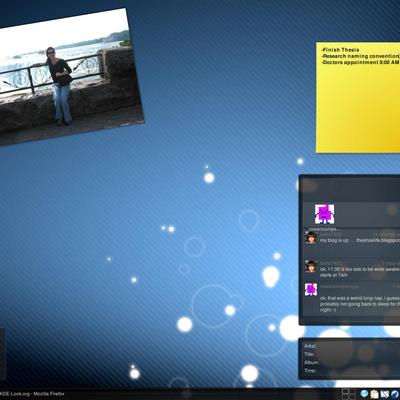Click small purple robot avatar by nap post
This screenshot has height=400, width=400.
pos(311,289)
